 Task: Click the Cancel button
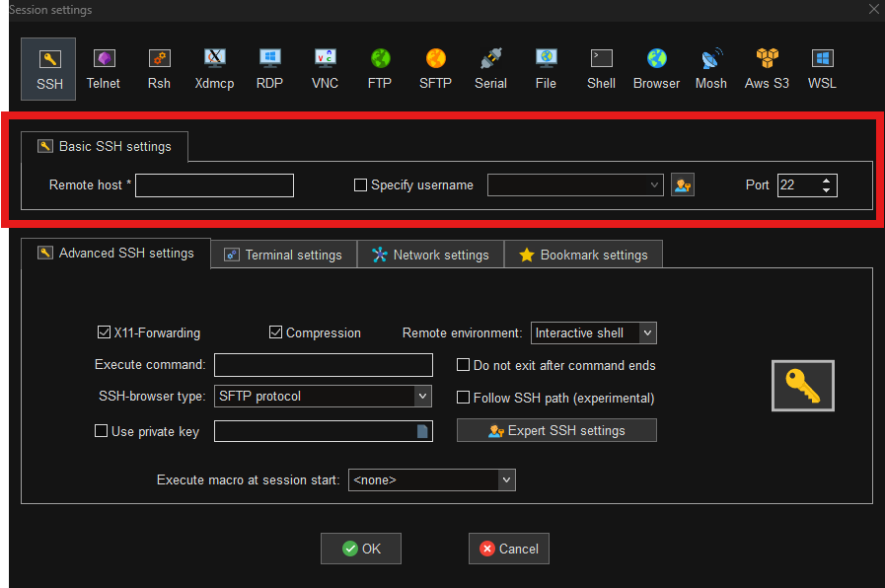[x=509, y=549]
